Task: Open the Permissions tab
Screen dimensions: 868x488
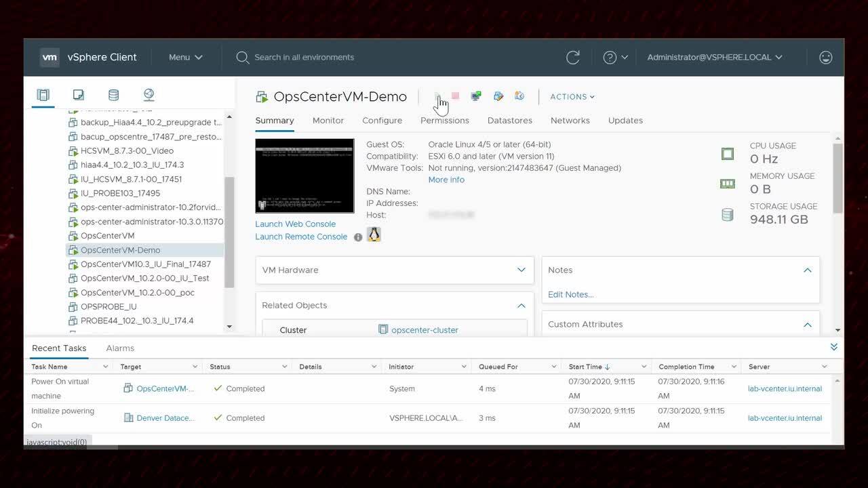Action: click(445, 121)
